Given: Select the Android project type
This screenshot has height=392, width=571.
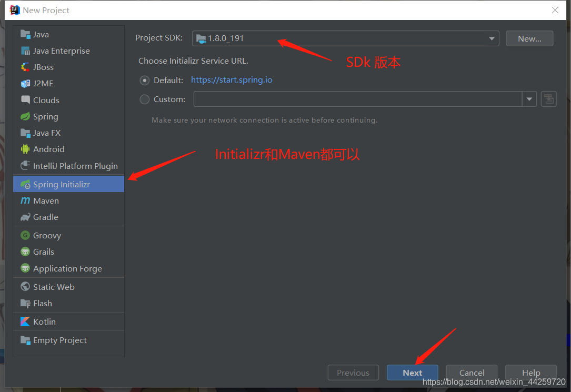Looking at the screenshot, I should pos(47,149).
